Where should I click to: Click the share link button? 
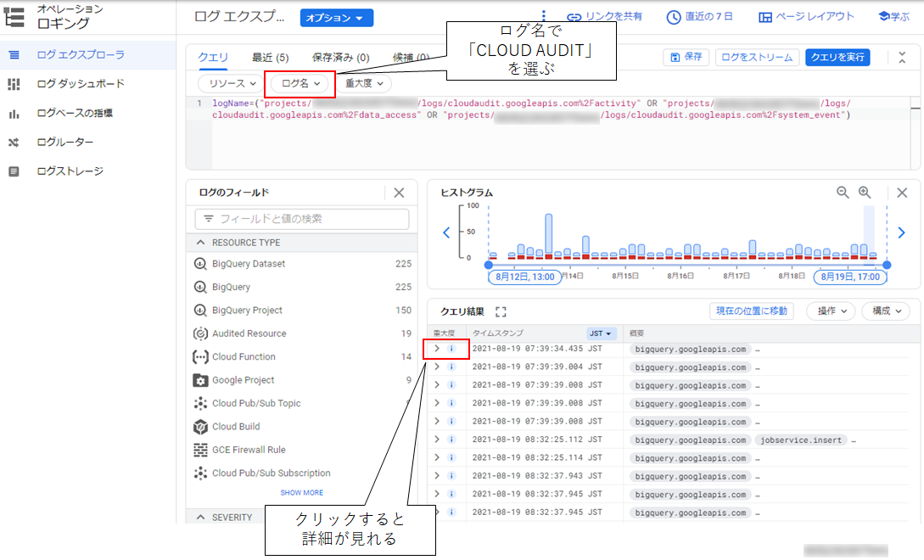(605, 16)
